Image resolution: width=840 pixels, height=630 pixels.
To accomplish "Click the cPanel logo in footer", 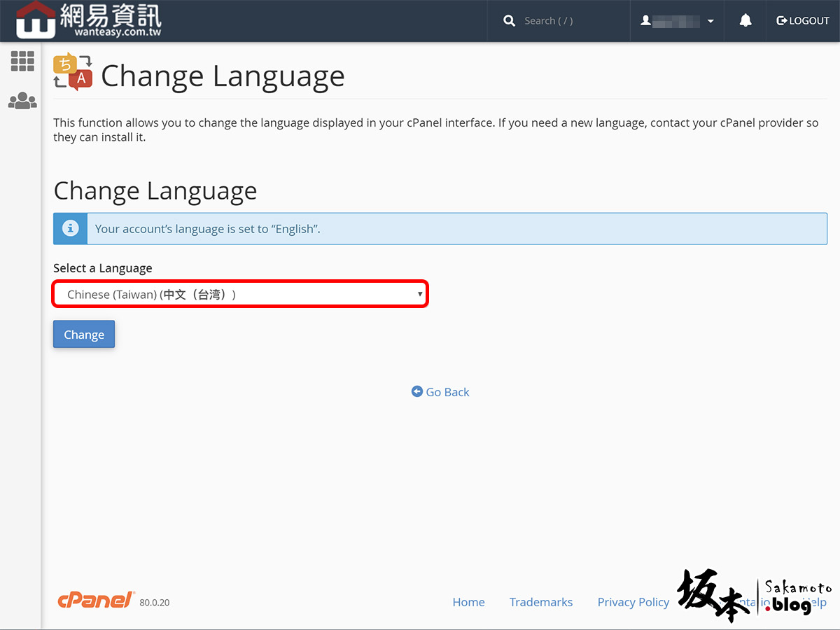I will (x=96, y=601).
